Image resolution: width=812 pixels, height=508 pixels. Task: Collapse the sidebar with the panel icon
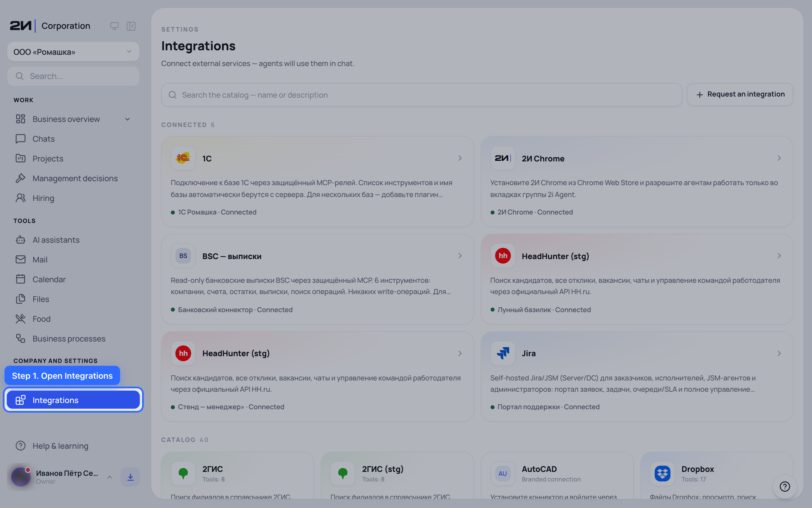131,26
